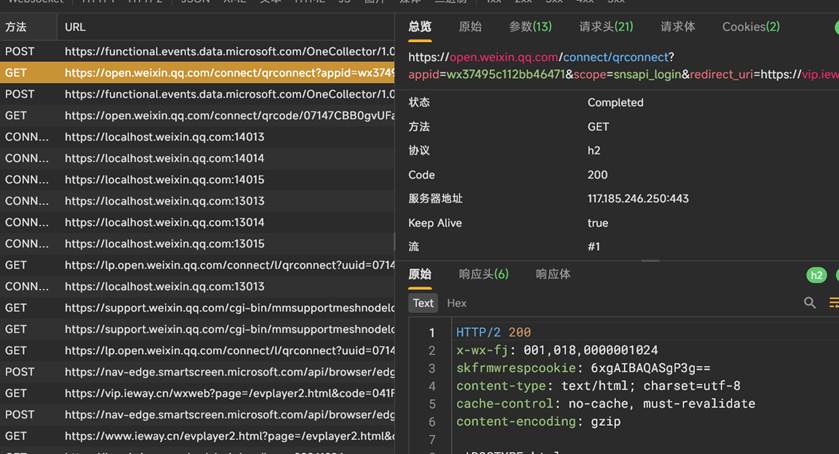Open the 总览 overview tab
839x454 pixels.
click(x=420, y=27)
